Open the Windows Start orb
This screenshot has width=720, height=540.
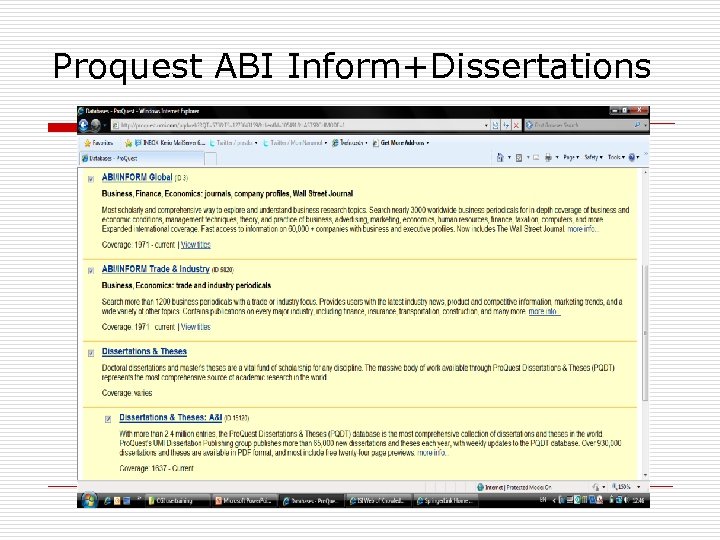tap(89, 500)
